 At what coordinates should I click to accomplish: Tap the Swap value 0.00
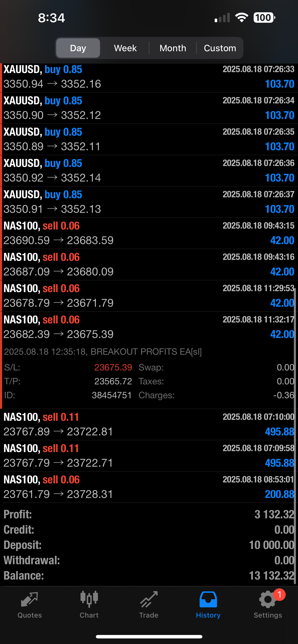(x=285, y=367)
